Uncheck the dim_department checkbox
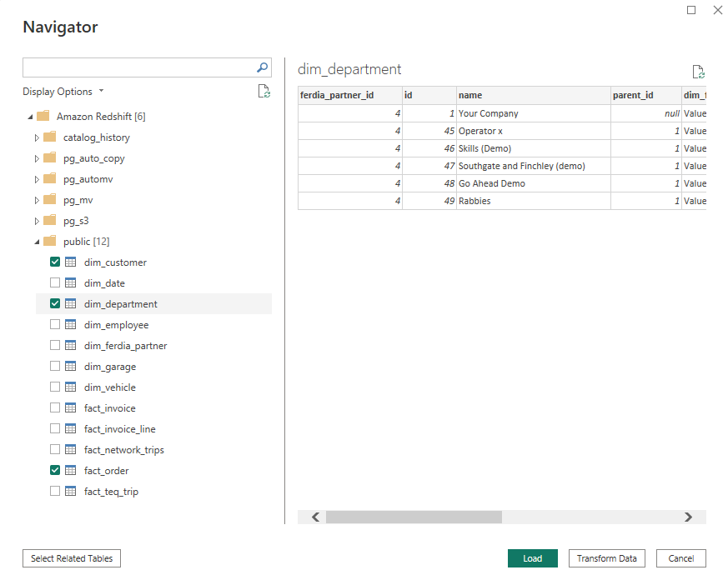Viewport: 728px width, 580px height. click(x=55, y=303)
